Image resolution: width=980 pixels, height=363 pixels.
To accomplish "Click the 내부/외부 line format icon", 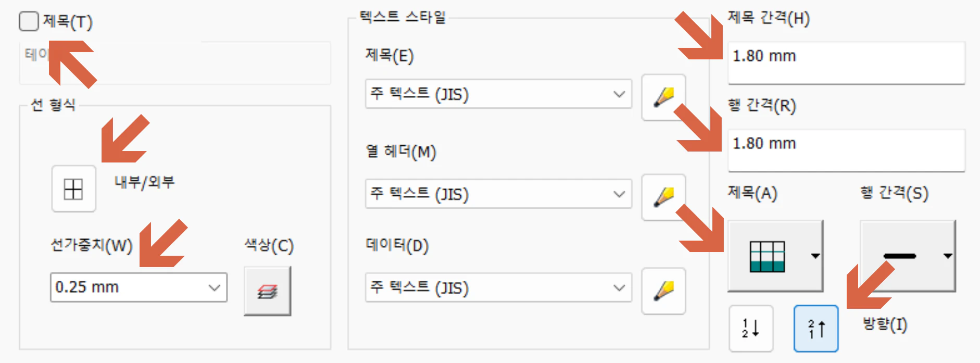I will pyautogui.click(x=73, y=189).
